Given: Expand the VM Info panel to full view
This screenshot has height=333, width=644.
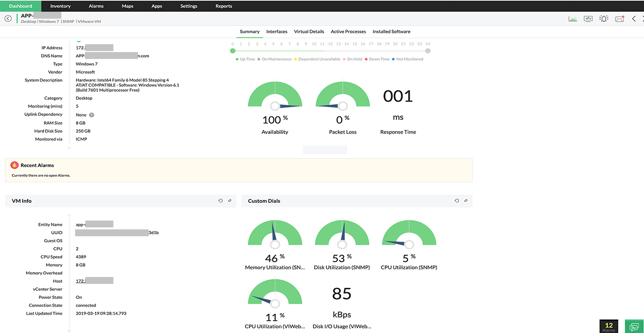Looking at the screenshot, I should point(229,200).
